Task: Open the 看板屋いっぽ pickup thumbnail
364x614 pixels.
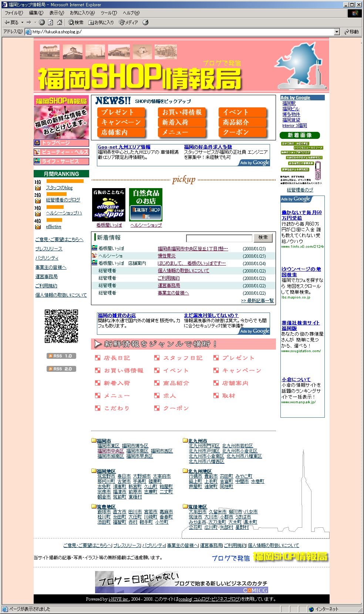Action: coord(109,205)
